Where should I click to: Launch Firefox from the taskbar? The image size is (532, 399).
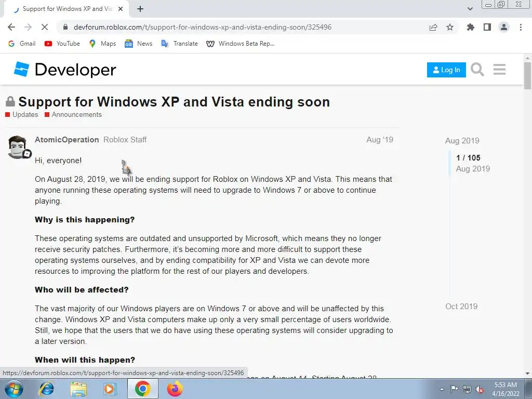(175, 389)
